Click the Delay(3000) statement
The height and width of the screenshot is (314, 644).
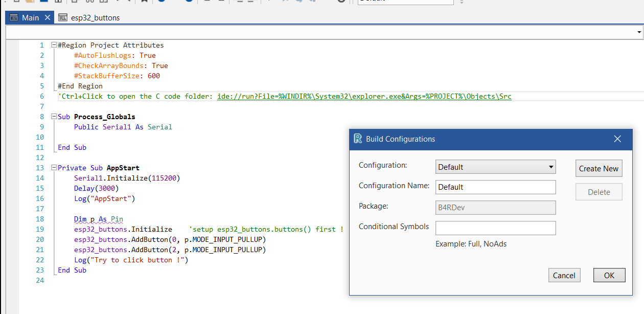coord(97,188)
